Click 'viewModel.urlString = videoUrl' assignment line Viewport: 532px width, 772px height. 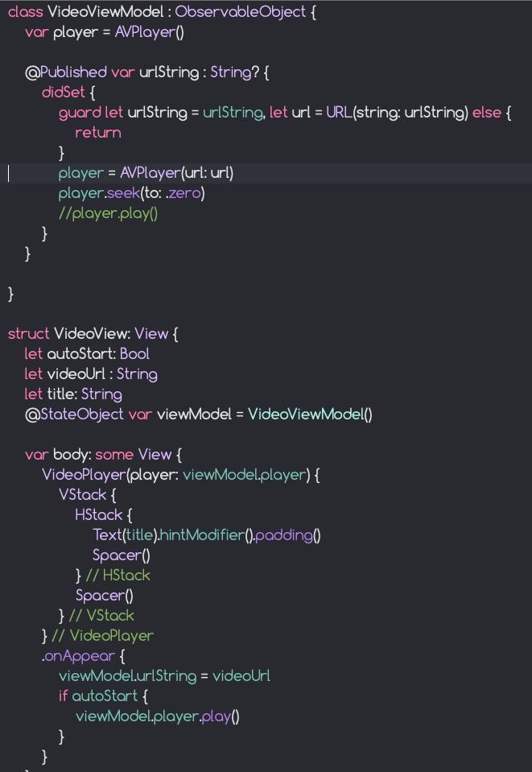[x=164, y=676]
